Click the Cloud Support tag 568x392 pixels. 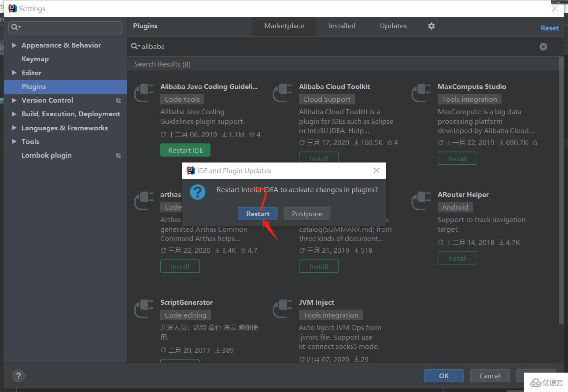[x=327, y=100]
